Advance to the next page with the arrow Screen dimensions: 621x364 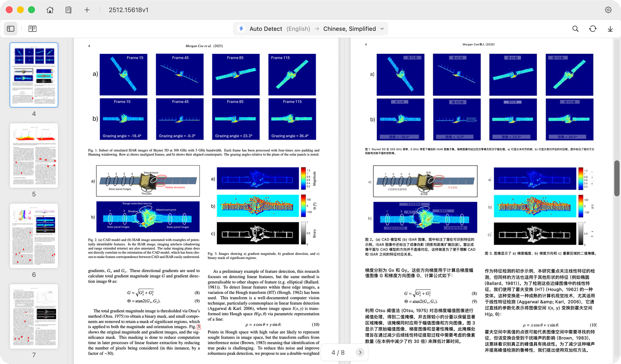click(360, 352)
